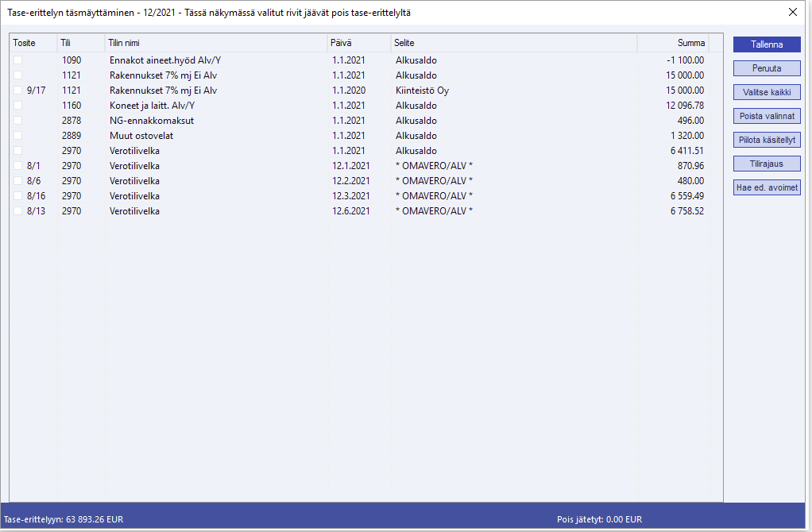812x532 pixels.
Task: Select the checkbox for voucher 8/6
Action: tap(18, 181)
